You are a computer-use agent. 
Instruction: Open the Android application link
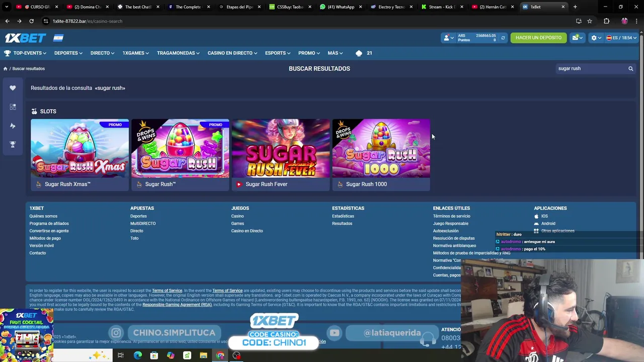coord(548,224)
